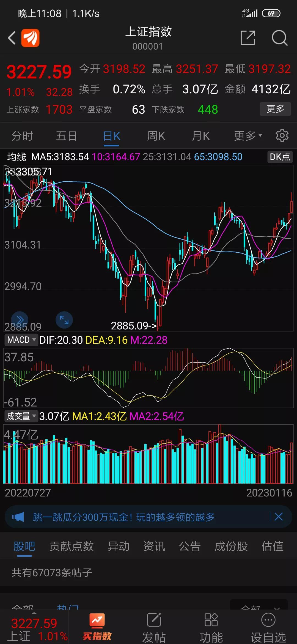Select the 贡献点数 tab

coord(71,546)
